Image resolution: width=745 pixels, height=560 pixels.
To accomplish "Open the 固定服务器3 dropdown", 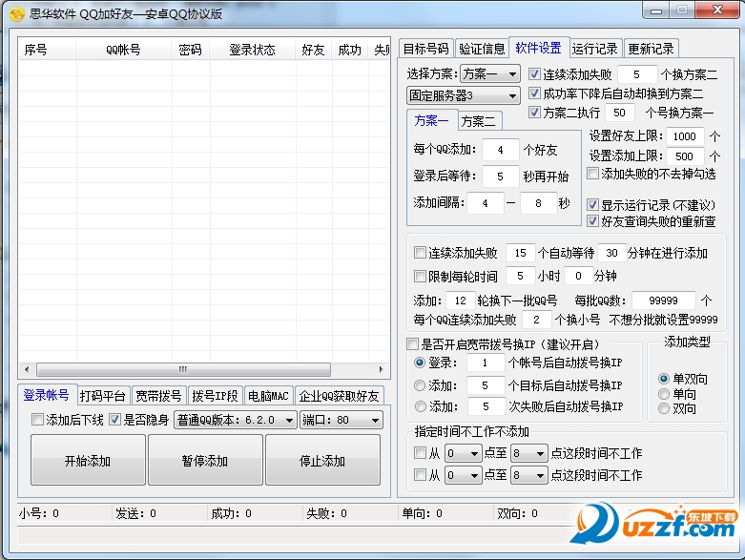I will tap(464, 95).
